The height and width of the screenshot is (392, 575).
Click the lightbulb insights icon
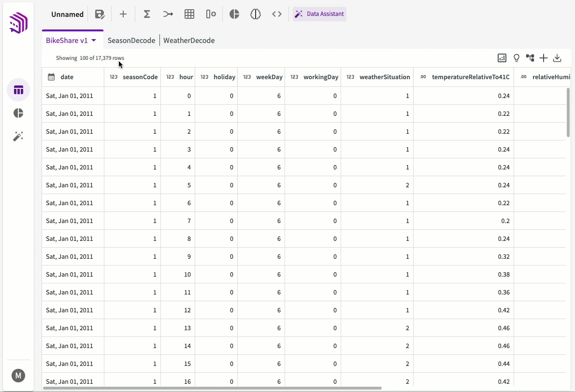[x=517, y=58]
